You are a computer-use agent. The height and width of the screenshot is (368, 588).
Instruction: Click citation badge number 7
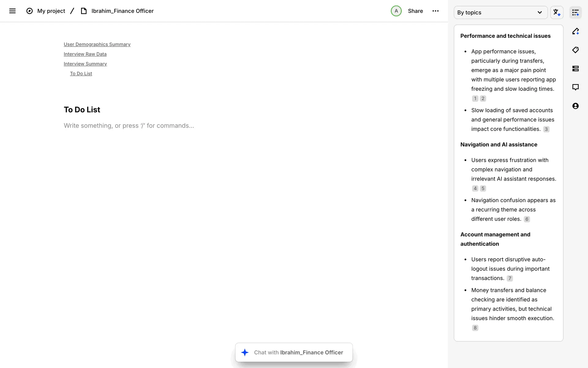[x=510, y=278]
